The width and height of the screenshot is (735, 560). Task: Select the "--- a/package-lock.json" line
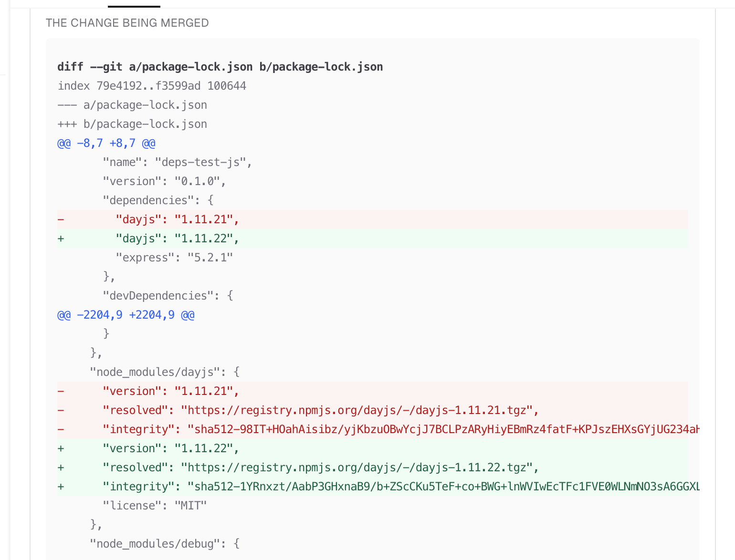click(x=132, y=105)
